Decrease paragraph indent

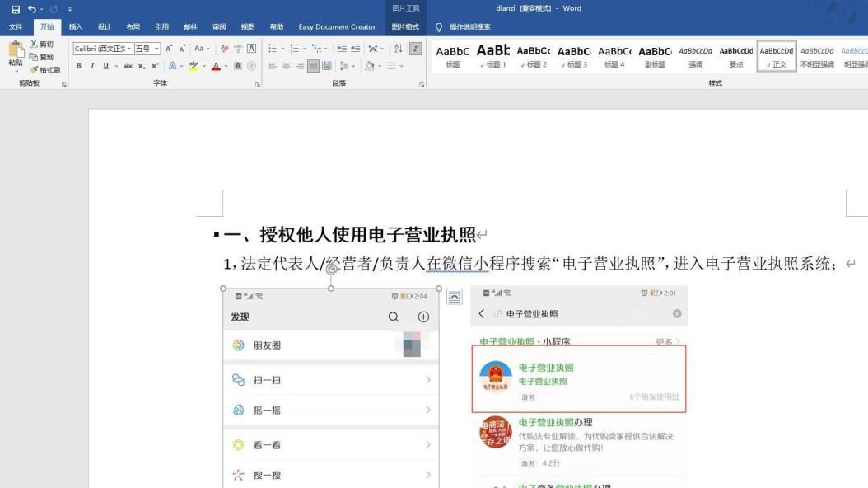pos(342,49)
